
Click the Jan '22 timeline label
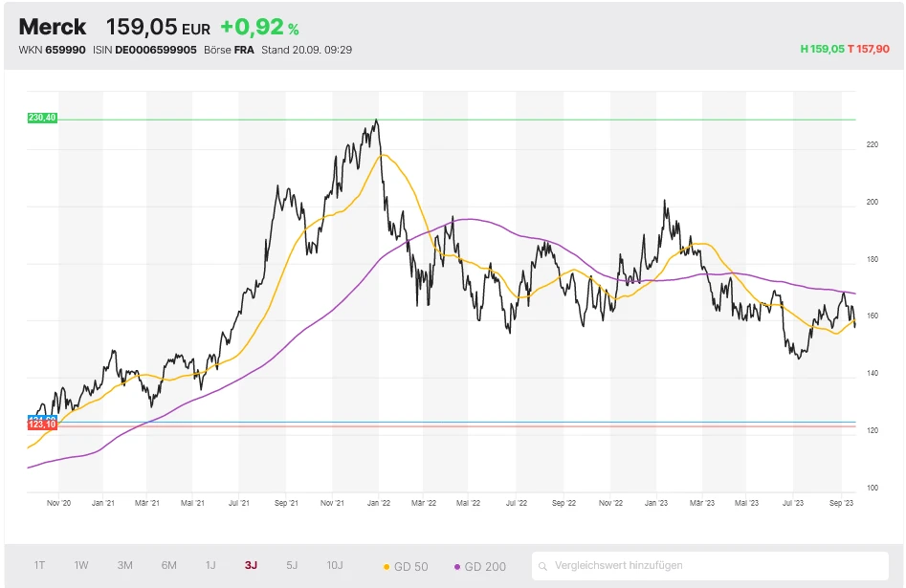click(x=379, y=501)
